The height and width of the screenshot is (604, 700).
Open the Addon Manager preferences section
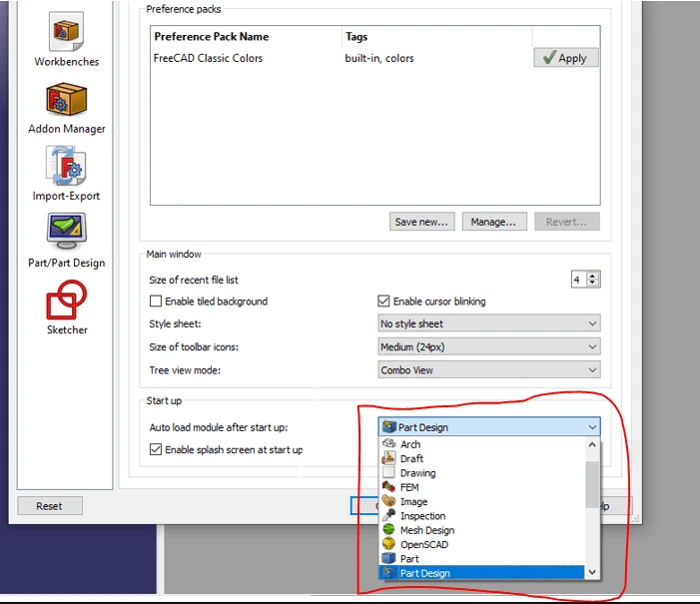[67, 108]
